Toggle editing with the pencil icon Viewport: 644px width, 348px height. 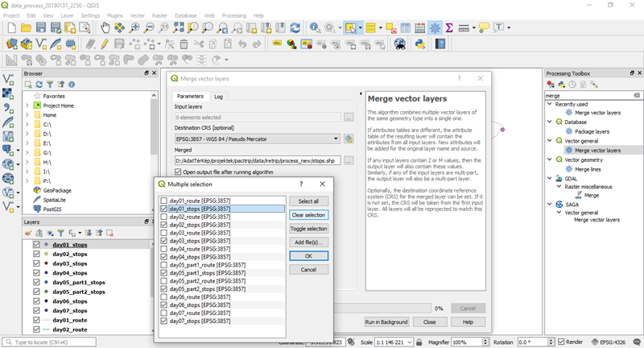click(105, 43)
